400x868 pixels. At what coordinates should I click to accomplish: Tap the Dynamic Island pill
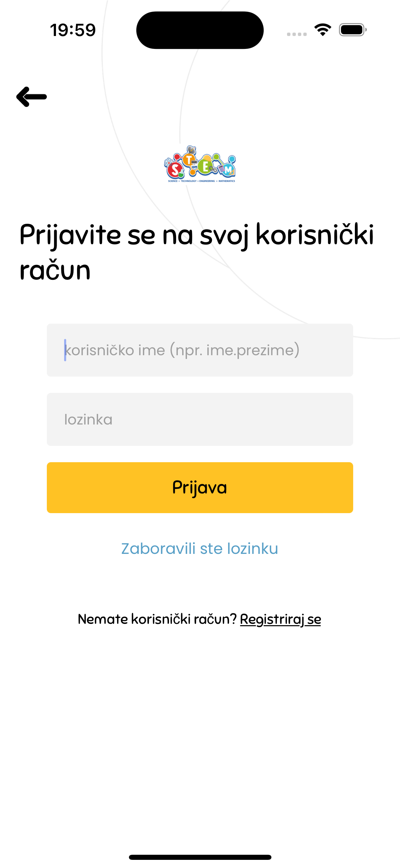coord(200,30)
